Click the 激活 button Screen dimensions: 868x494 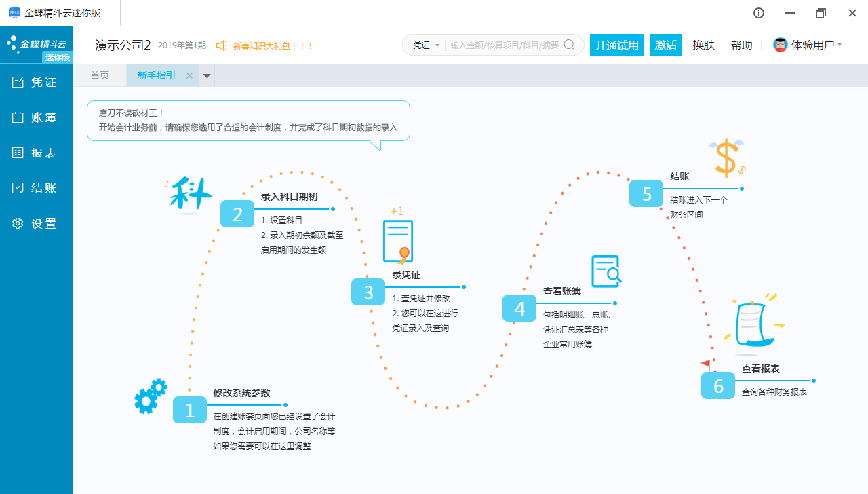tap(665, 45)
